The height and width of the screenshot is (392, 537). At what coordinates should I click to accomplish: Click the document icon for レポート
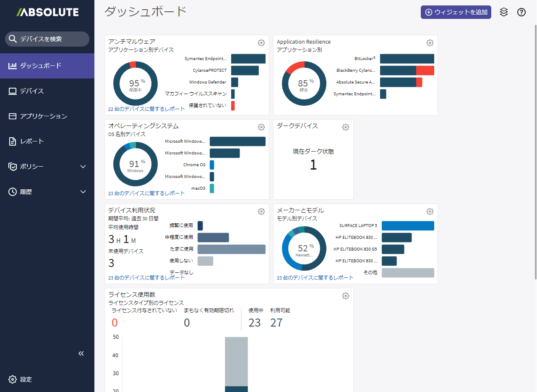click(13, 141)
